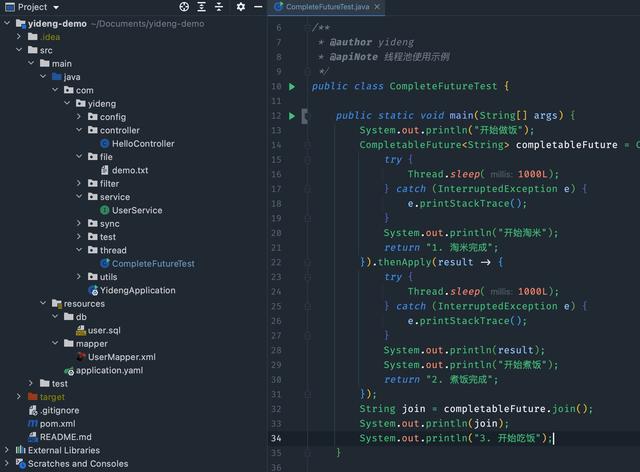Viewport: 640px width, 472px height.
Task: Click the Collapse All toolbar icon
Action: [219, 7]
